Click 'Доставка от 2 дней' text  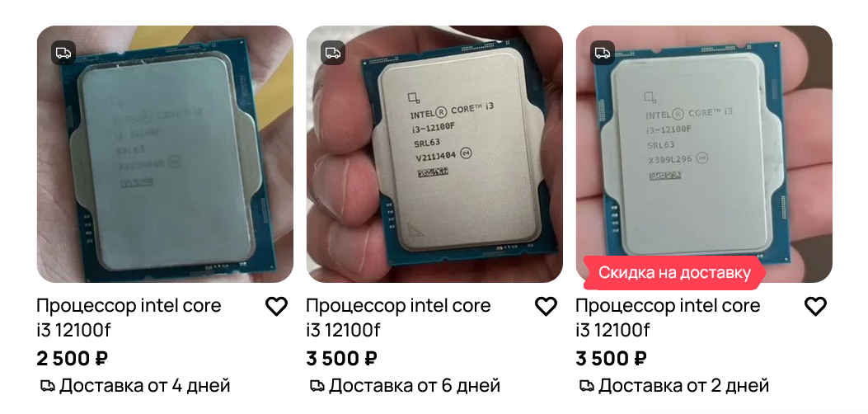(683, 386)
